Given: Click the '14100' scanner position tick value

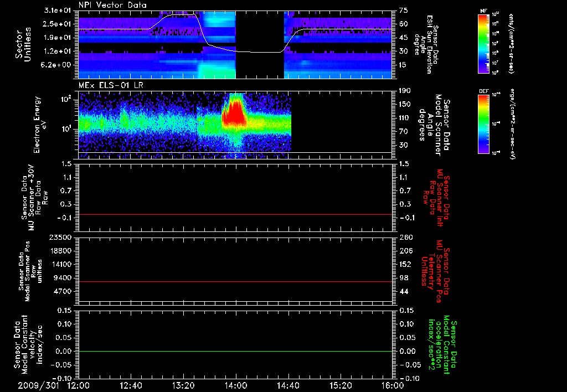Looking at the screenshot, I should [x=61, y=264].
